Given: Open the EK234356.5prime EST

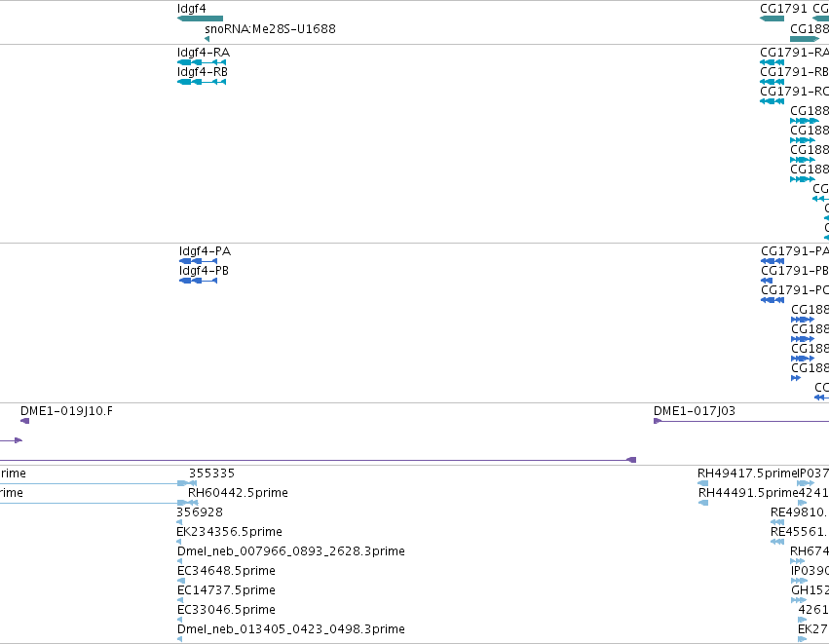Looking at the screenshot, I should (230, 532).
